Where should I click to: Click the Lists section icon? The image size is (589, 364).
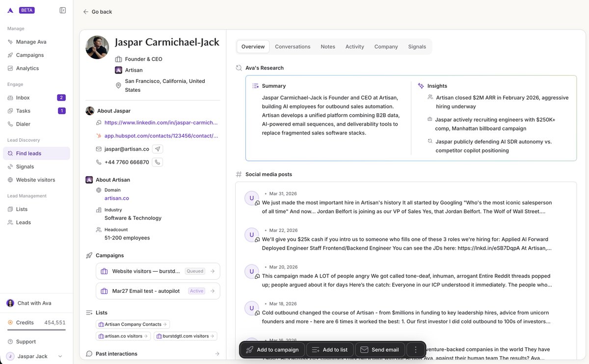[x=89, y=312]
